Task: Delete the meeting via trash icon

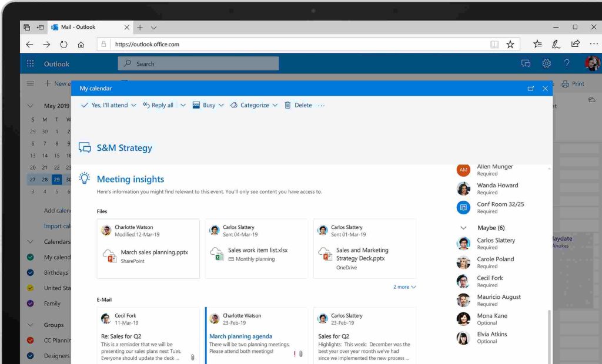Action: (x=287, y=105)
